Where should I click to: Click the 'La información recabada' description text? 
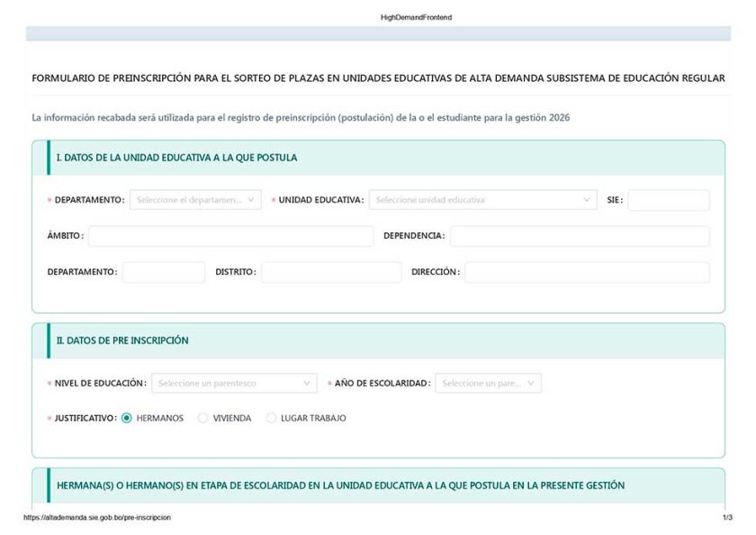click(301, 118)
